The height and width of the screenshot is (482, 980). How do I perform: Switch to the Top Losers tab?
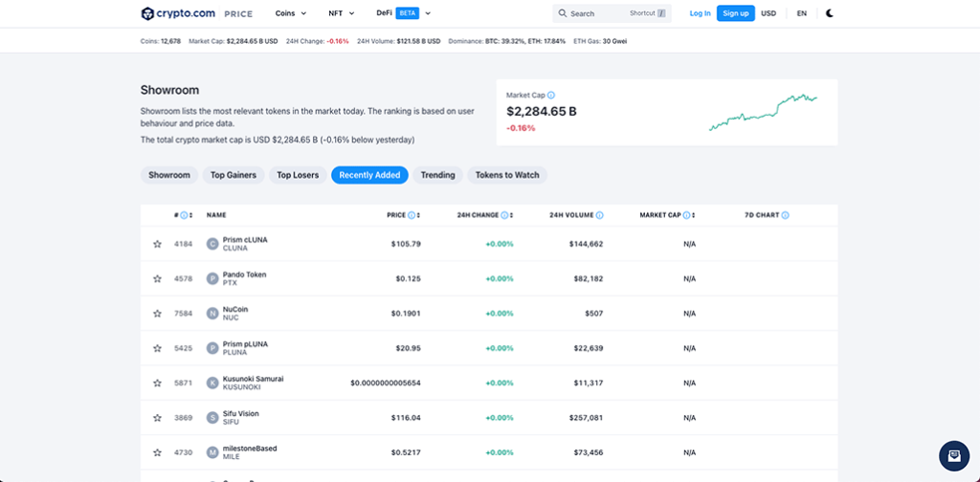coord(298,175)
